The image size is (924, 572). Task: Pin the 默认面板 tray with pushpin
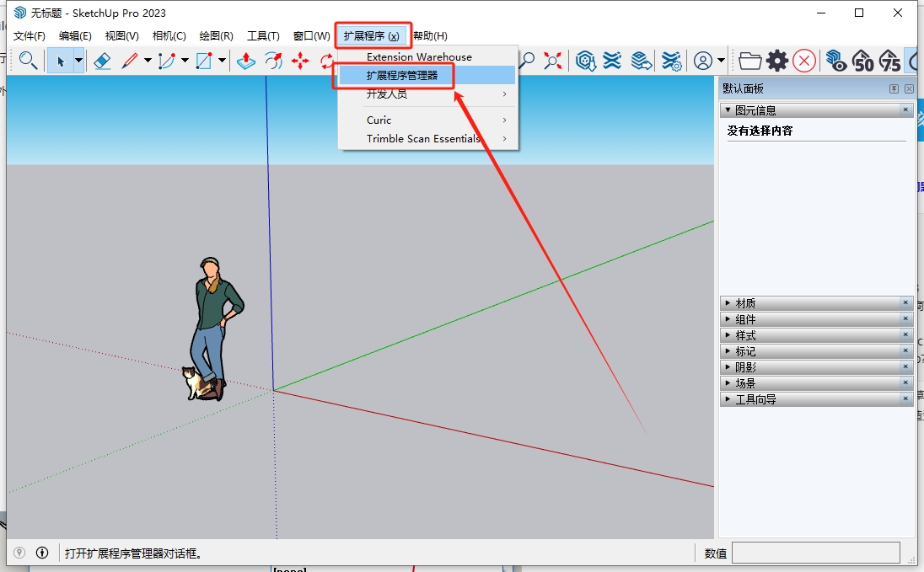tap(894, 89)
